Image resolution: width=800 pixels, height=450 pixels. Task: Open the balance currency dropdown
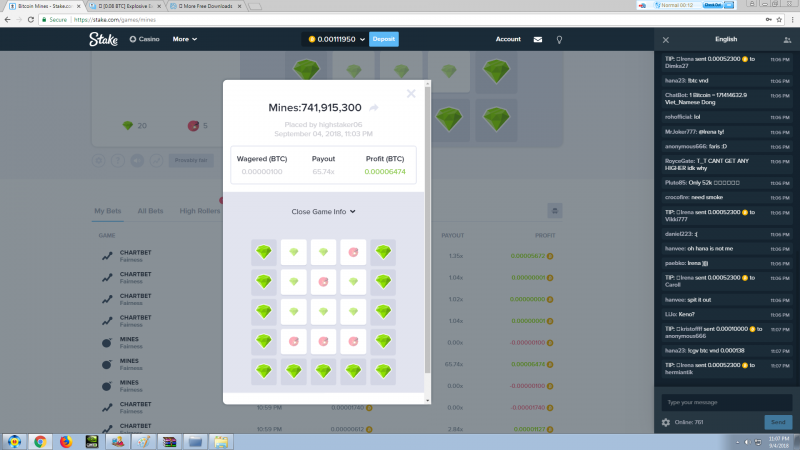point(336,39)
